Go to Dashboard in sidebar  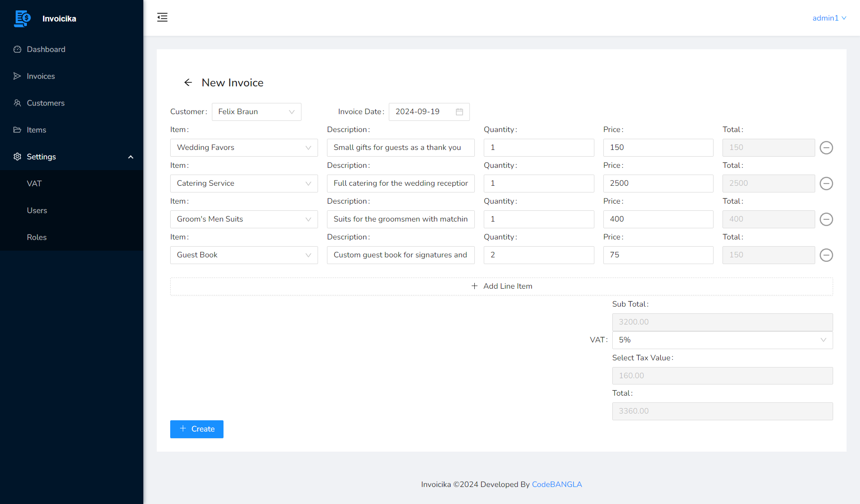(46, 49)
